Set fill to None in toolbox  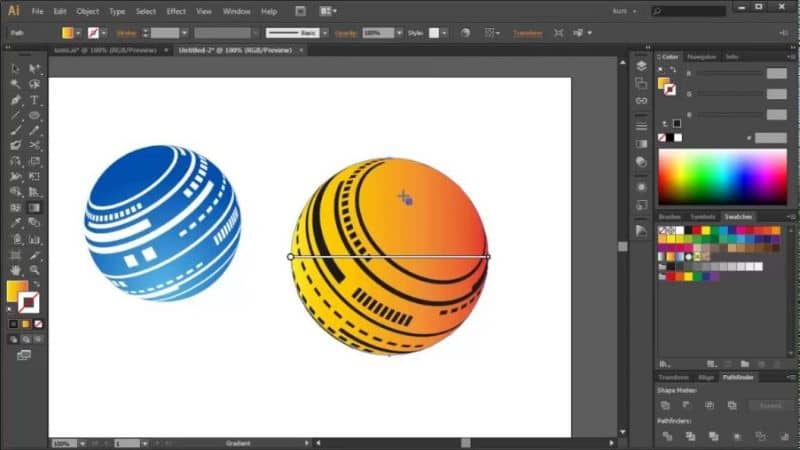(x=38, y=324)
